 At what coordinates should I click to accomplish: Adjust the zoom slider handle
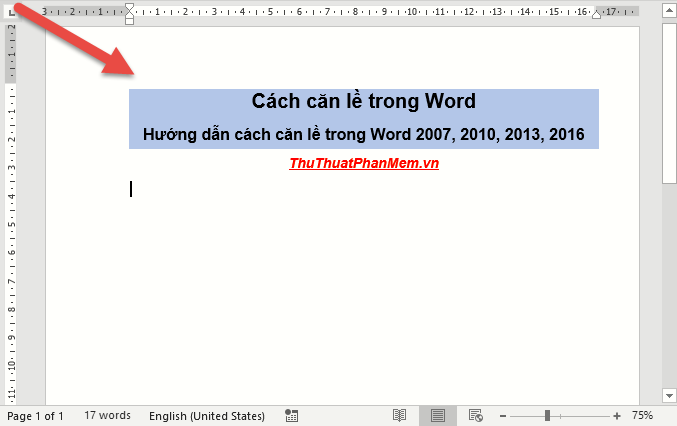pyautogui.click(x=547, y=416)
